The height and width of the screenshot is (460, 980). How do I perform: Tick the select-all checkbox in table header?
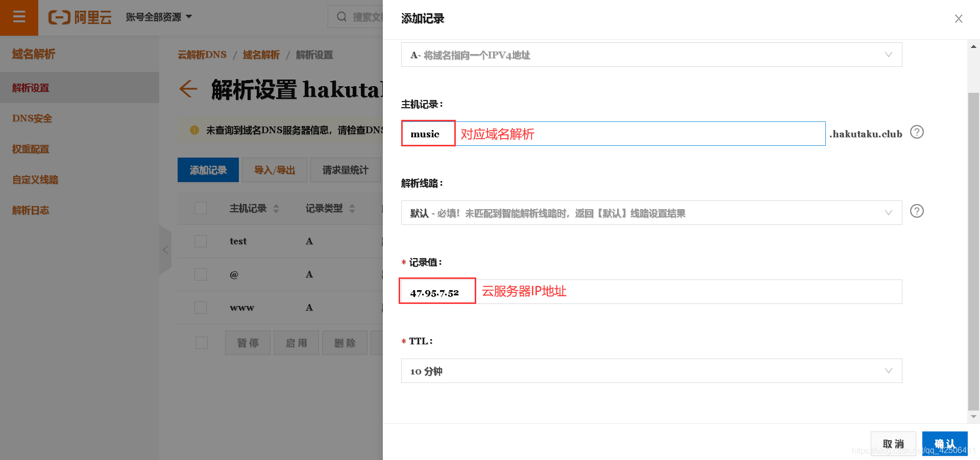coord(201,208)
